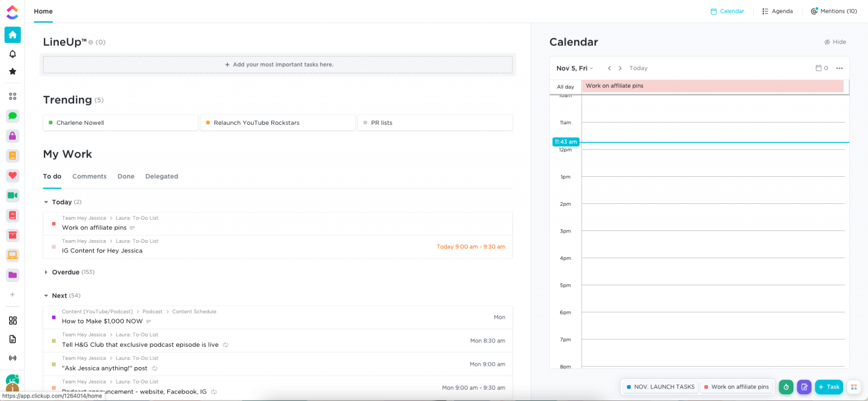Click Add your most important tasks here area

click(278, 65)
